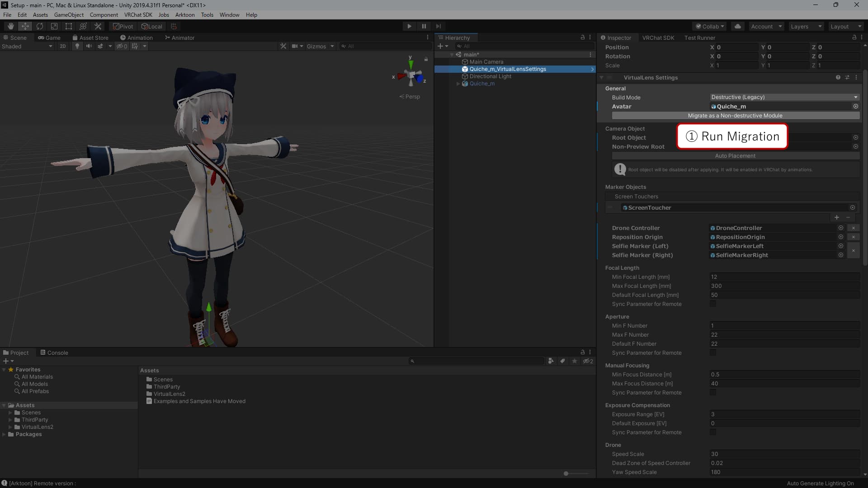This screenshot has height=488, width=868.
Task: Select the Rotate tool
Action: click(40, 26)
